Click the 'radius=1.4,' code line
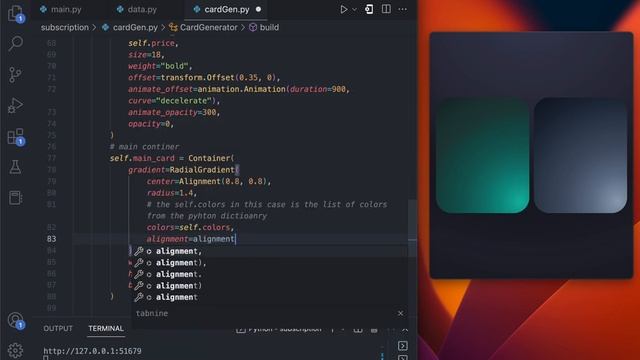Image resolution: width=640 pixels, height=360 pixels. (172, 193)
